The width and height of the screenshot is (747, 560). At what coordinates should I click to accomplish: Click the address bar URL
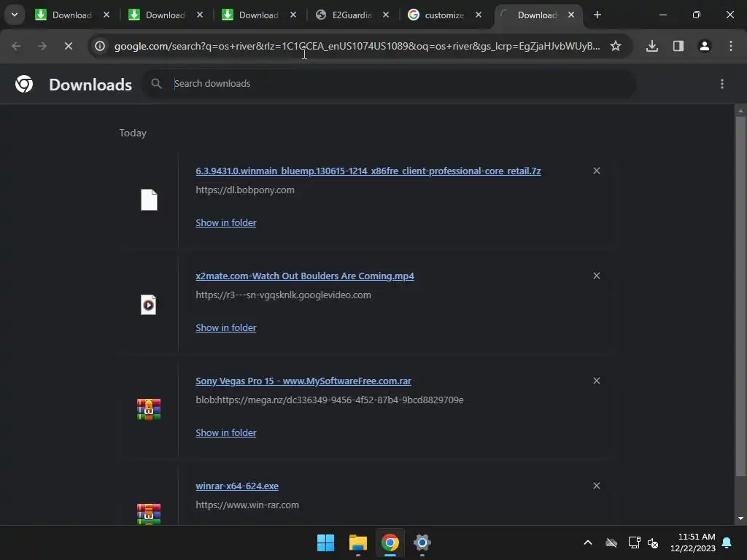tap(357, 46)
